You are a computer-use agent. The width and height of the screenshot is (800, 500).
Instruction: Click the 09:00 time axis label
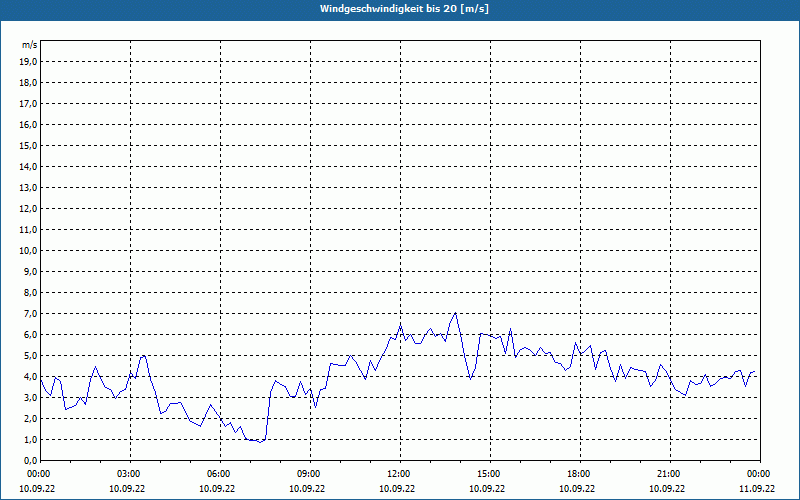(x=311, y=474)
